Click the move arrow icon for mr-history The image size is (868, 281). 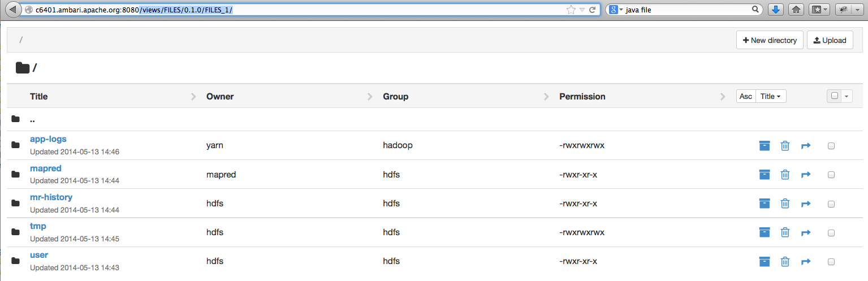pyautogui.click(x=806, y=204)
